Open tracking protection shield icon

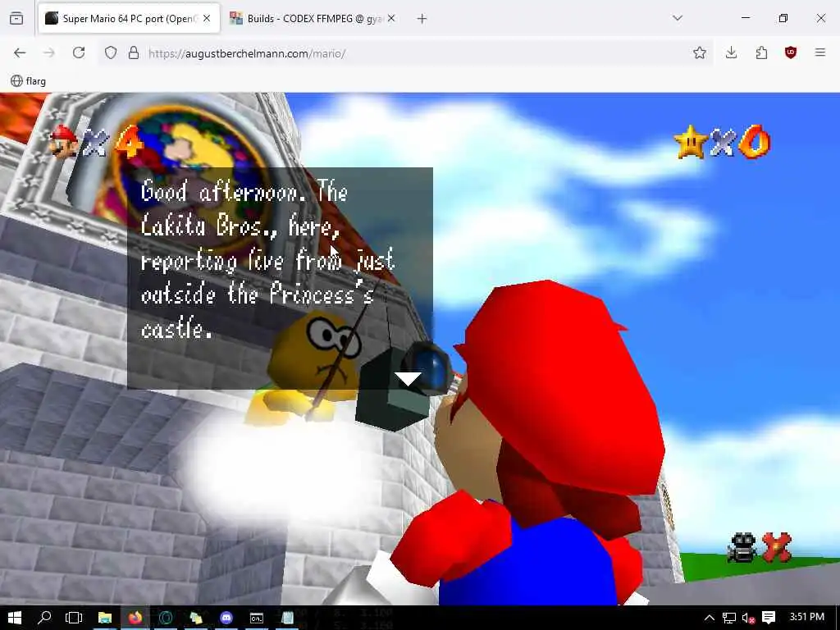tap(111, 53)
